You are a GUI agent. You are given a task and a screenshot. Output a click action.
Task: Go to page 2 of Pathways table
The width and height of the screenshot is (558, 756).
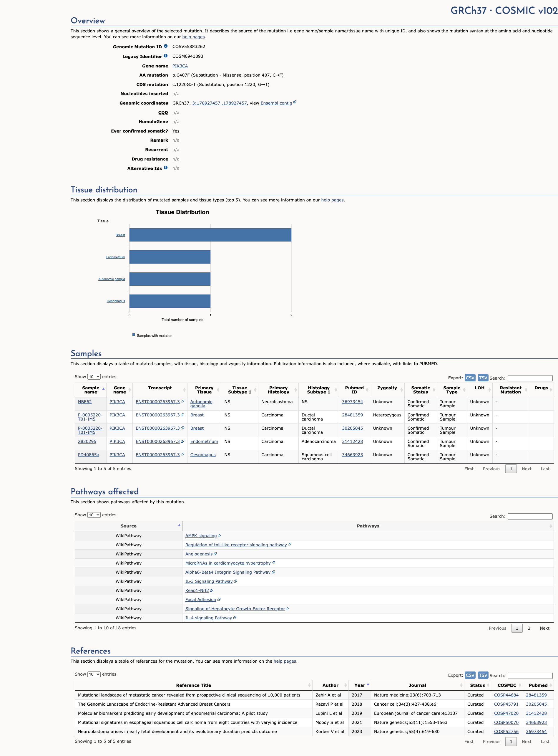(529, 628)
